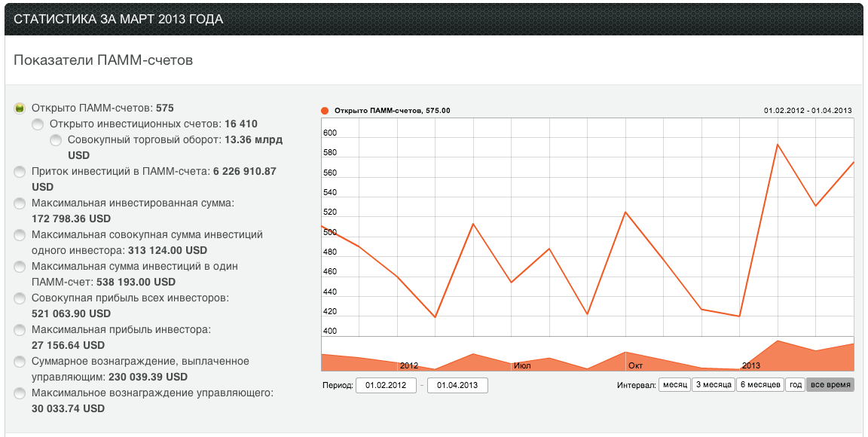Screen dimensions: 868x437
Task: Click the start date field 01.02.2012
Action: click(386, 386)
